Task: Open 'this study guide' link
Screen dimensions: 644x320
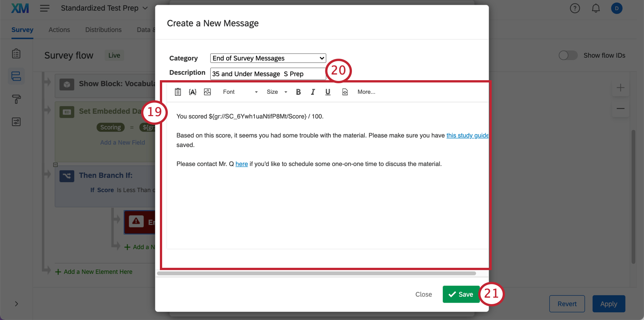Action: tap(467, 135)
